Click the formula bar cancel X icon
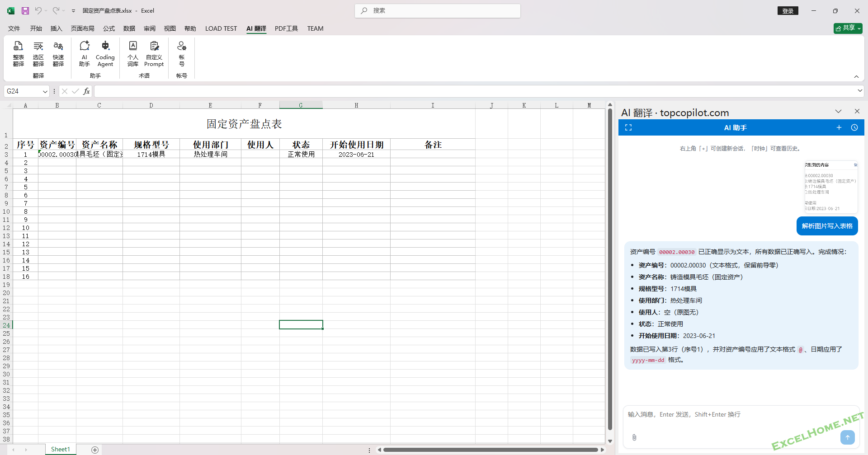 click(x=65, y=91)
